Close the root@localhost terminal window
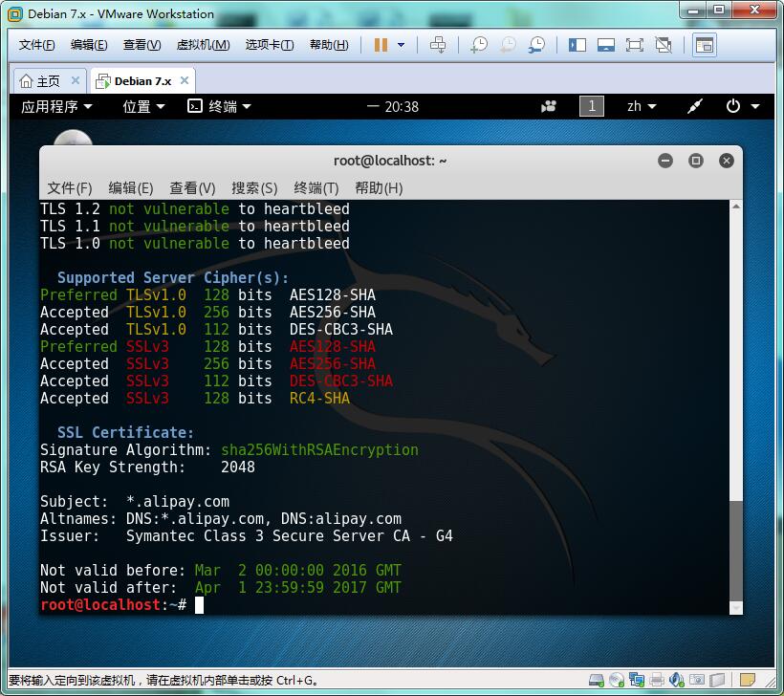Viewport: 784px width, 696px height. pos(726,161)
